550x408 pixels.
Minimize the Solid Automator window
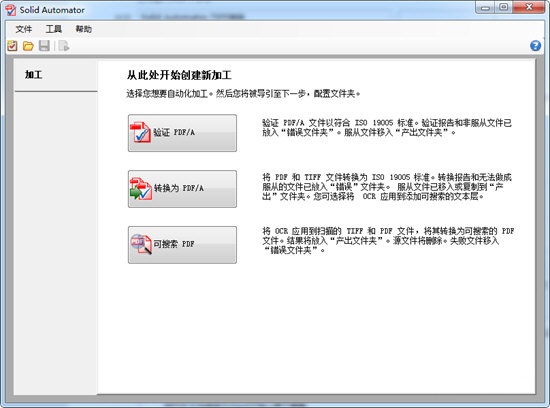click(485, 7)
